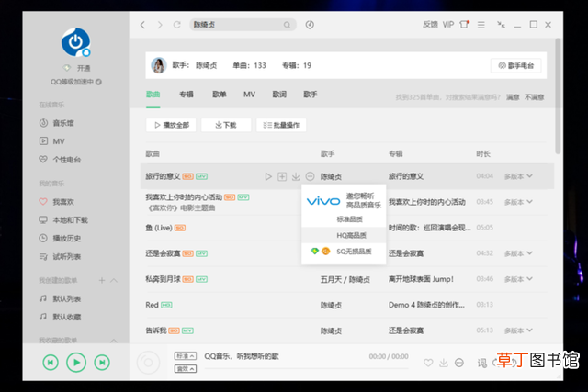Switch to the 歌单 tab
The image size is (588, 392).
point(220,95)
